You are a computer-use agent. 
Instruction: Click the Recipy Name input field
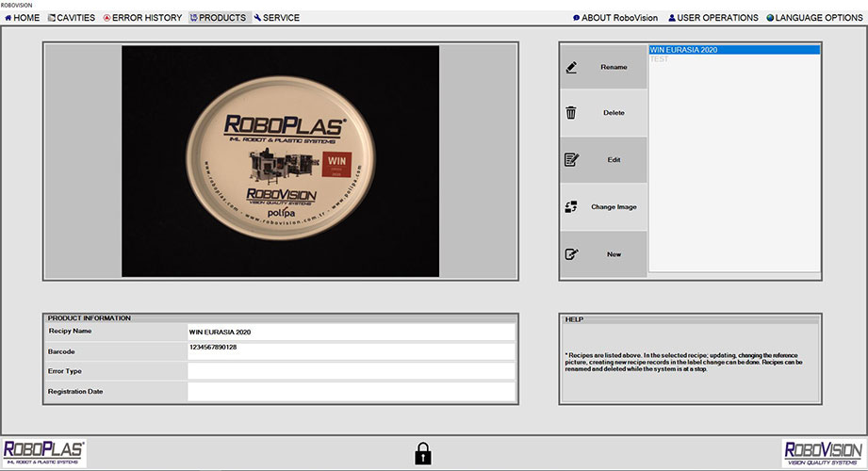coord(351,333)
